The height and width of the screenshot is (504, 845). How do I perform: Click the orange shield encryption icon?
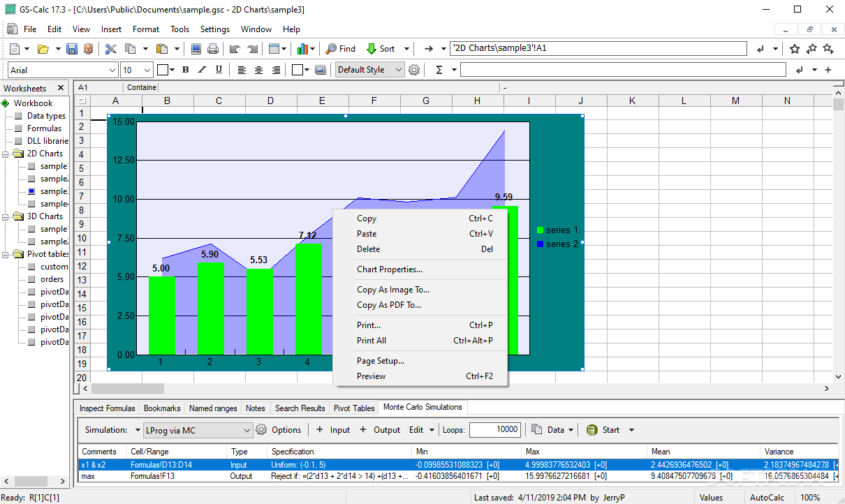pos(88,49)
